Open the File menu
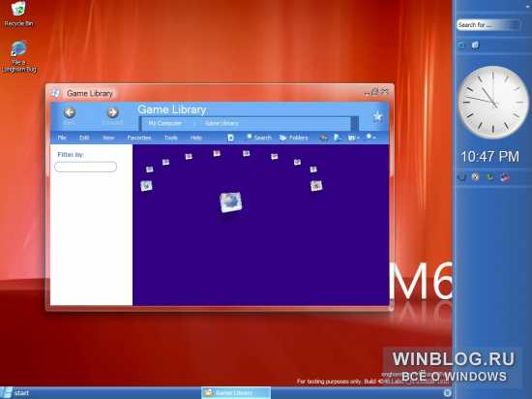532x399 pixels. 62,138
